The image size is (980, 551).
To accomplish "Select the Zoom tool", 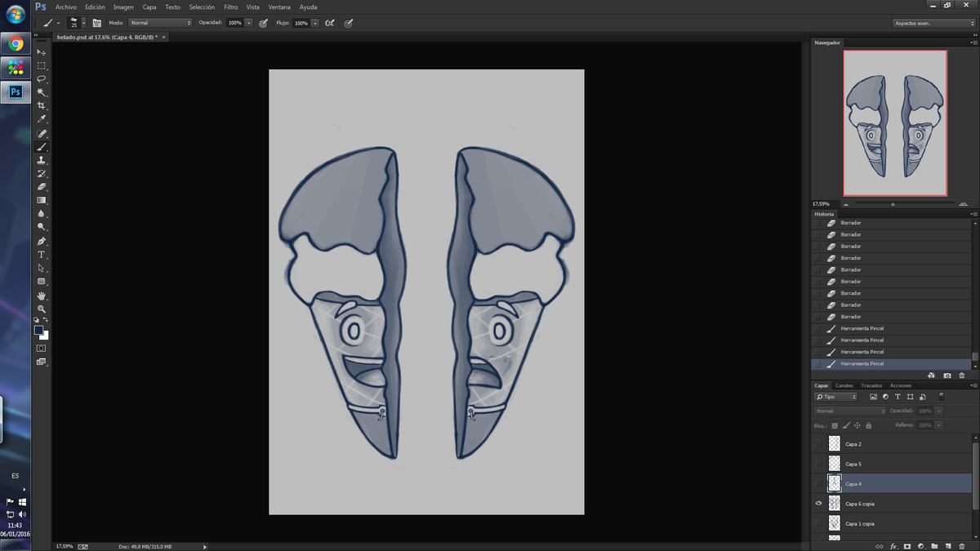I will coord(42,309).
